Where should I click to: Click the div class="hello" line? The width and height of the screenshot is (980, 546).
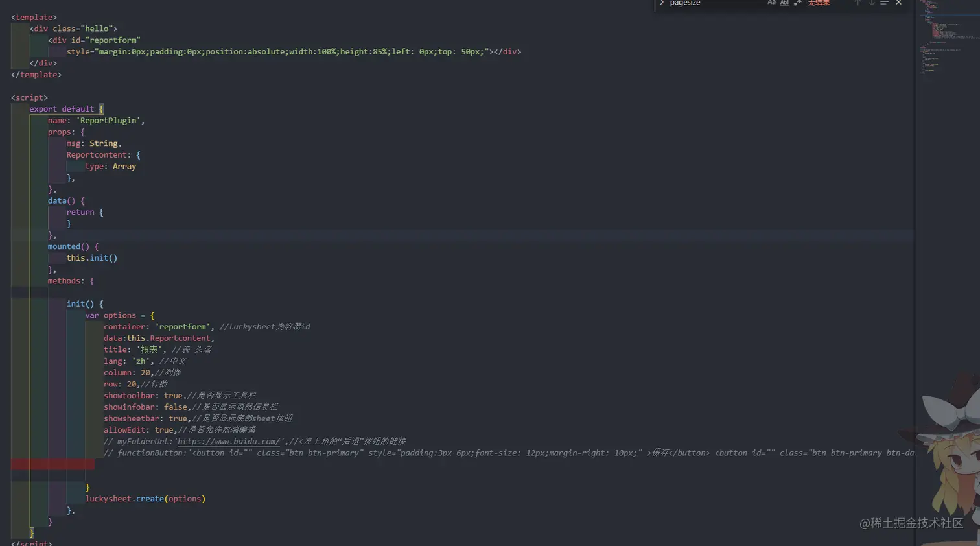click(x=73, y=29)
